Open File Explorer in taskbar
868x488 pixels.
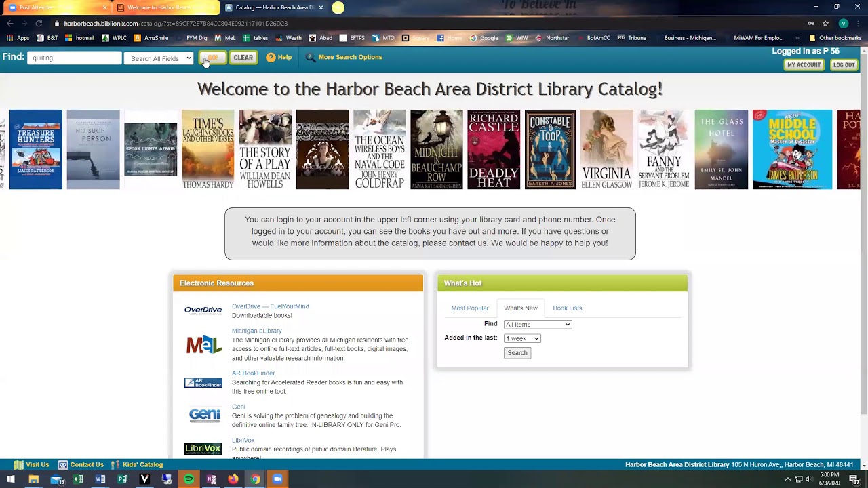pyautogui.click(x=33, y=479)
